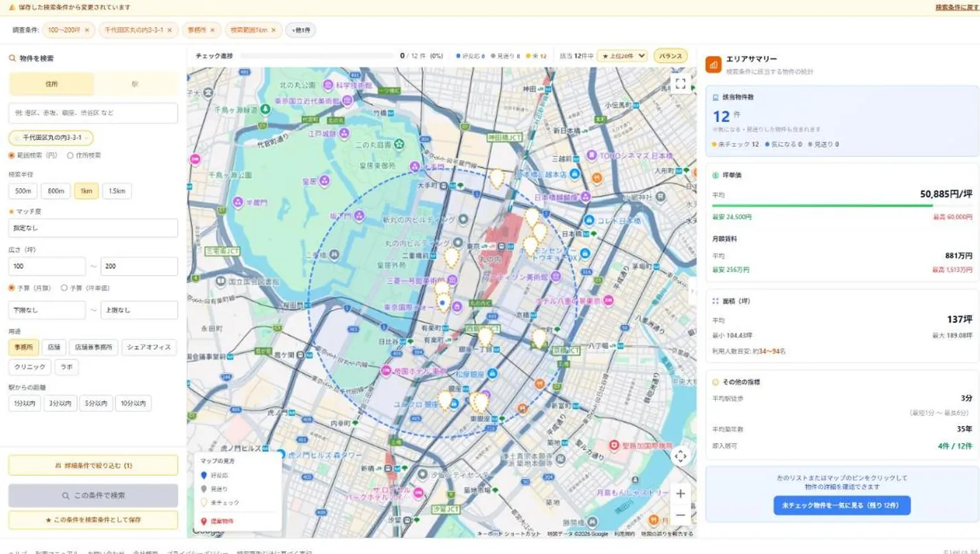980x554 pixels.
Task: Open the 上位20件 dropdown
Action: pyautogui.click(x=622, y=56)
